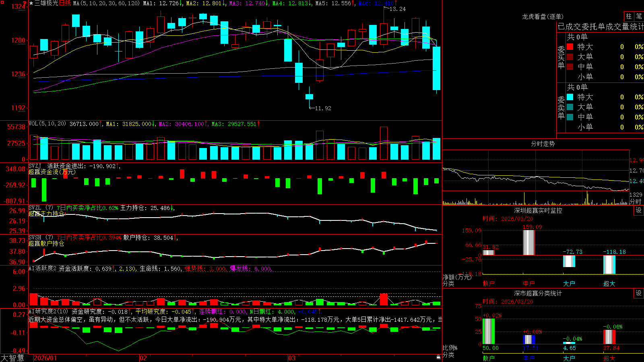Select the 03 month marker on the date axis
Viewport: 644px width, 362px height.
[292, 358]
